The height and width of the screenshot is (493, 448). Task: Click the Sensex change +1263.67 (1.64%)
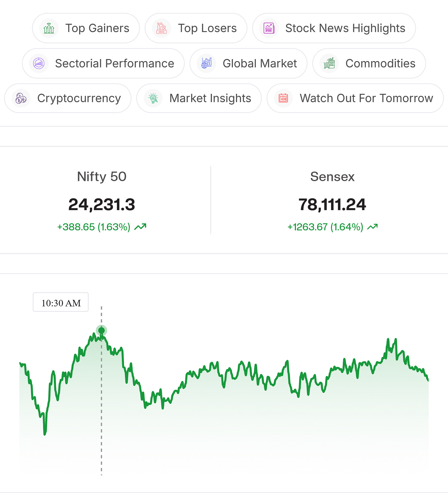tap(325, 227)
